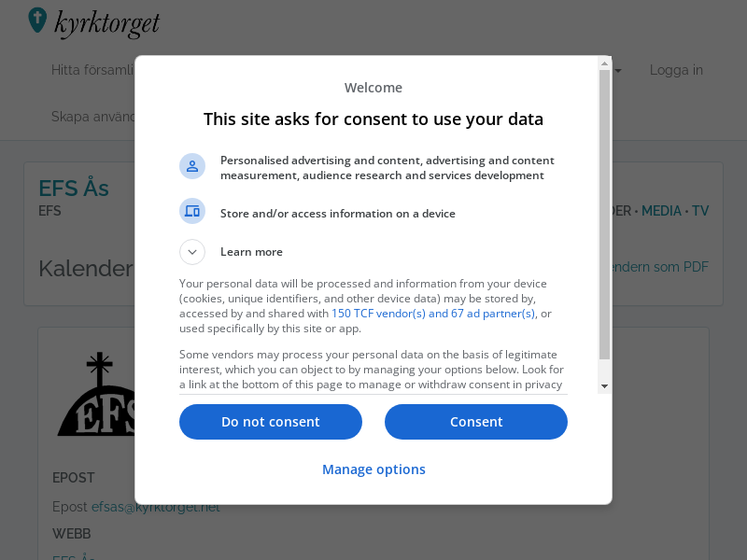Click the kyrktorget cross logo icon

coord(37,20)
